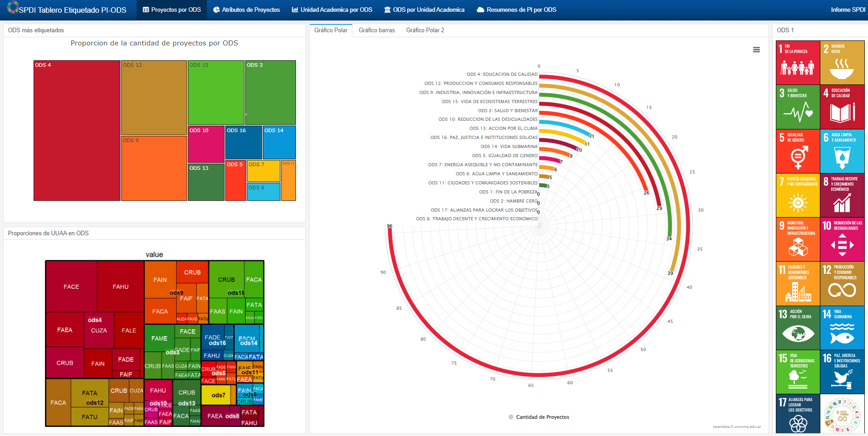Select the SDG 12 Producción y Consumo icon
Viewport: 868px width, 436px height.
(x=842, y=284)
